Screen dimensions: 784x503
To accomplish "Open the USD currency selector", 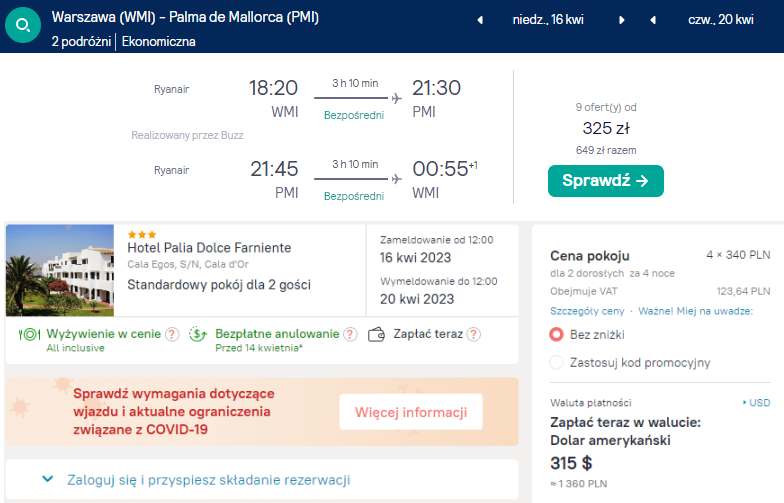I will (757, 403).
